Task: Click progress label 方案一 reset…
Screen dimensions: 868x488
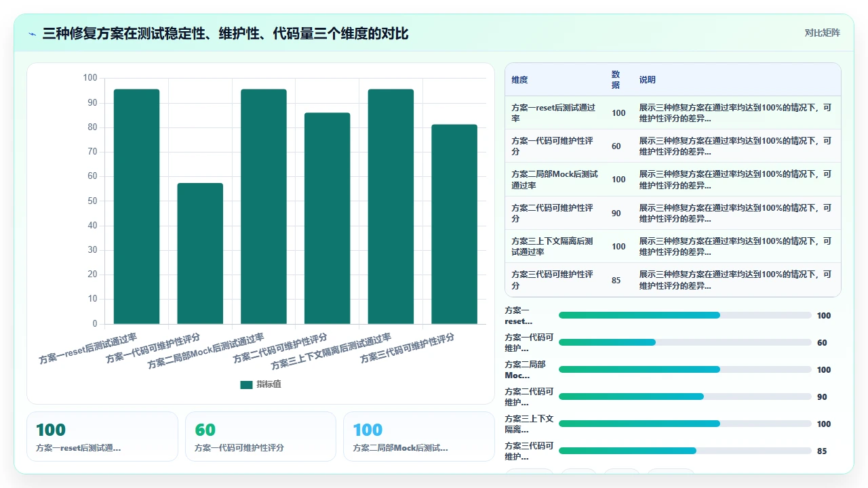Action: pos(519,316)
